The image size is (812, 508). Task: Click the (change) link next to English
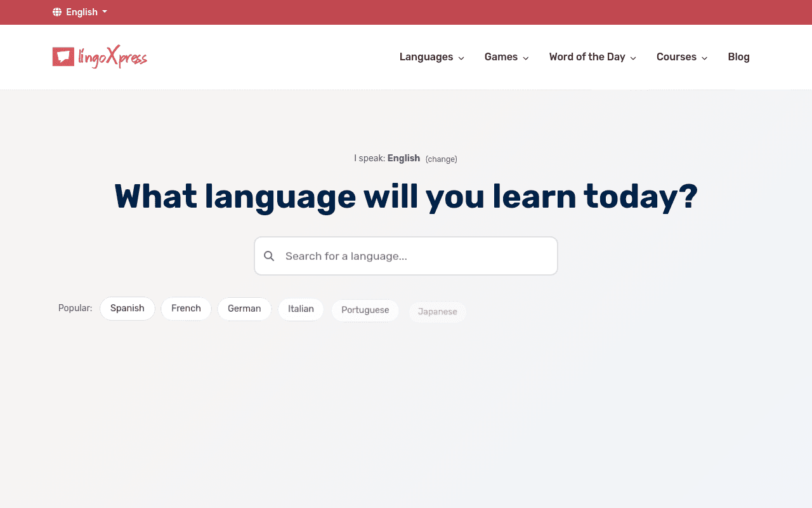click(441, 159)
